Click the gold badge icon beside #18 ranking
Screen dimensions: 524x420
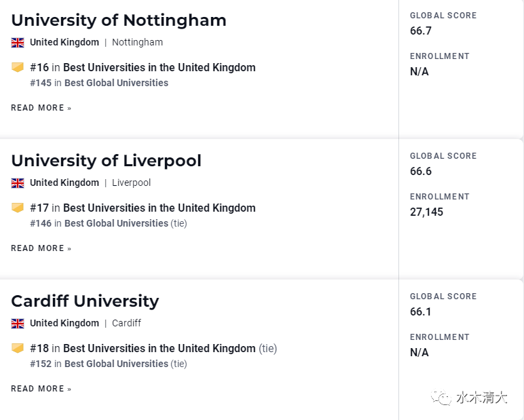pyautogui.click(x=18, y=348)
